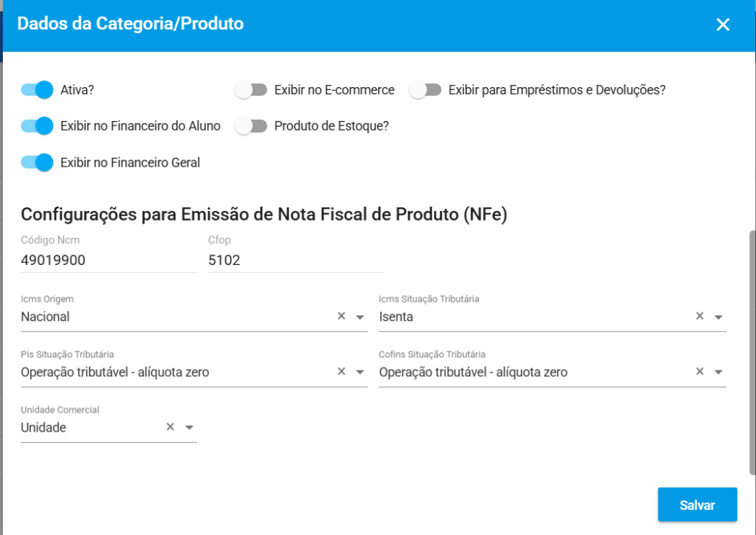Click the Cfop input field

click(x=296, y=260)
